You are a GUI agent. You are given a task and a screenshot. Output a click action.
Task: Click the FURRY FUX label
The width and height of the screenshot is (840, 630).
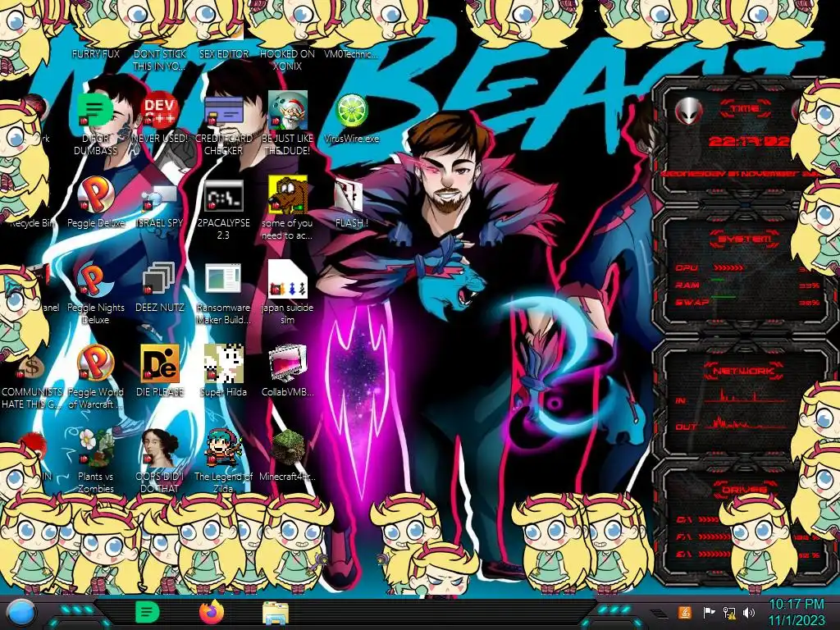(x=95, y=53)
